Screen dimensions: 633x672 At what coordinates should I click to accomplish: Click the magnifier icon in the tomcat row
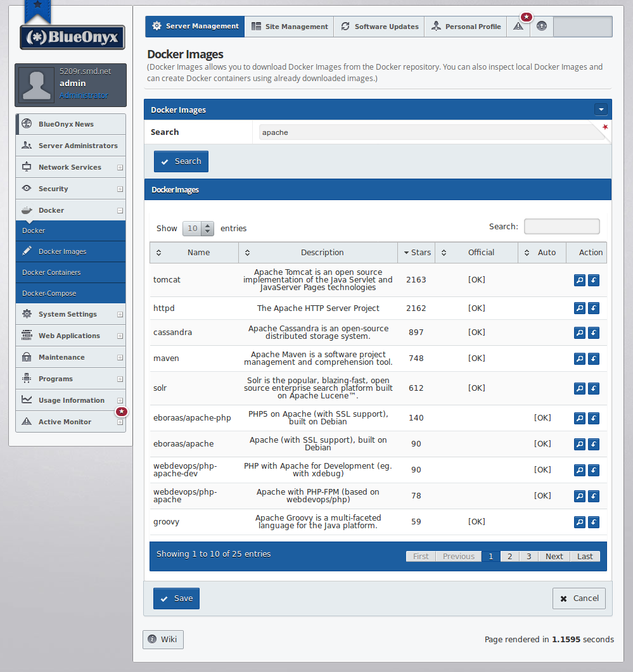[x=579, y=281]
